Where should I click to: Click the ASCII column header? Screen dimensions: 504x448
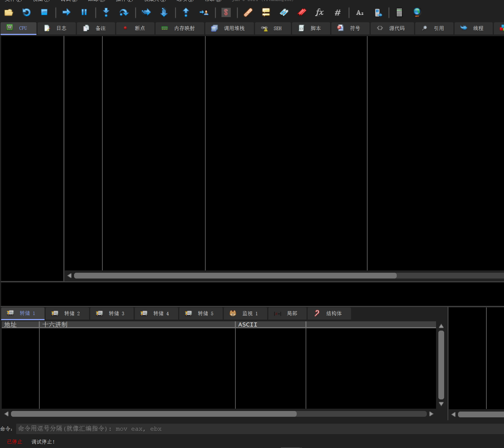(x=271, y=325)
